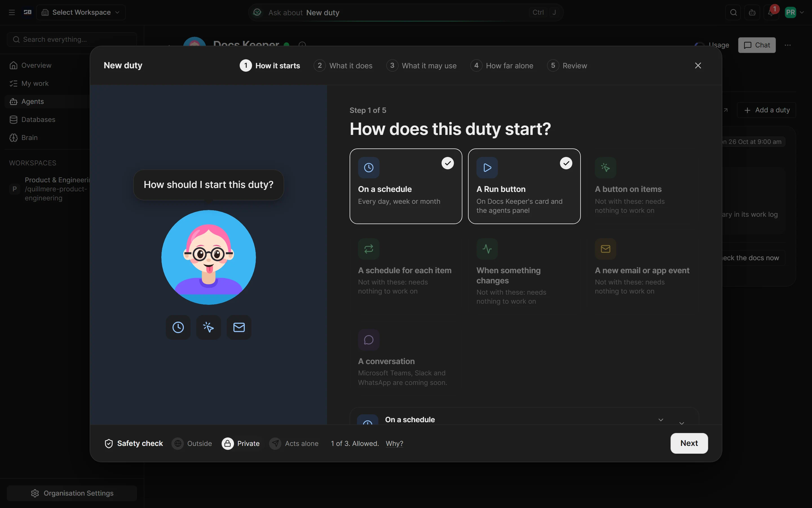Click the Outside globe indicator
This screenshot has height=508, width=812.
click(x=192, y=443)
